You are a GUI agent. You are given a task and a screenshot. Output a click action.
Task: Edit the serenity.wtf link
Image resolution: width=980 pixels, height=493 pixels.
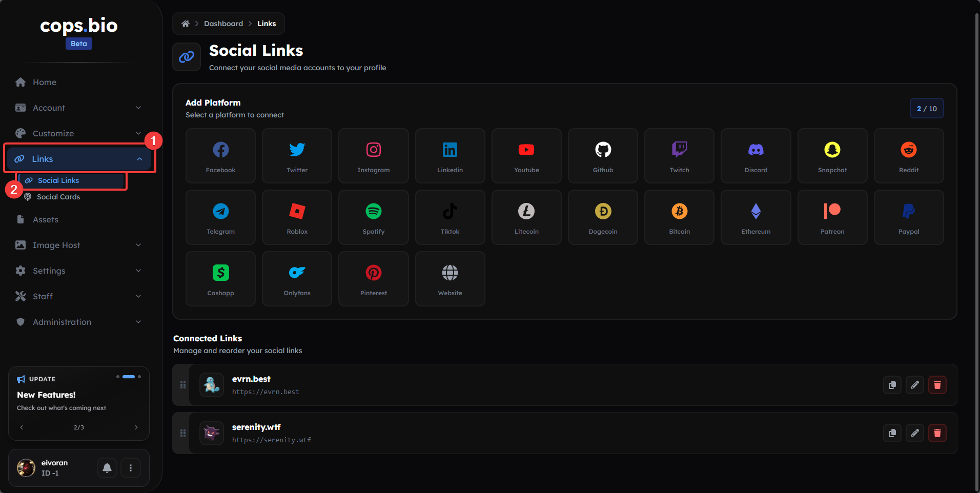pos(914,433)
